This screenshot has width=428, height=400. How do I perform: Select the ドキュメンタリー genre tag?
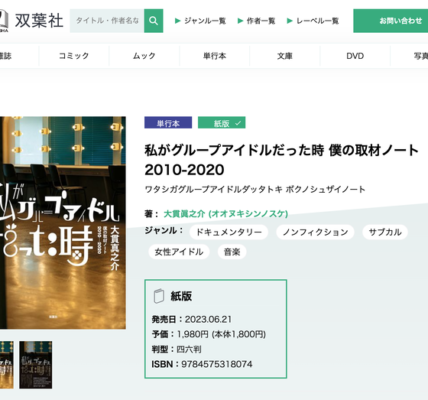229,232
